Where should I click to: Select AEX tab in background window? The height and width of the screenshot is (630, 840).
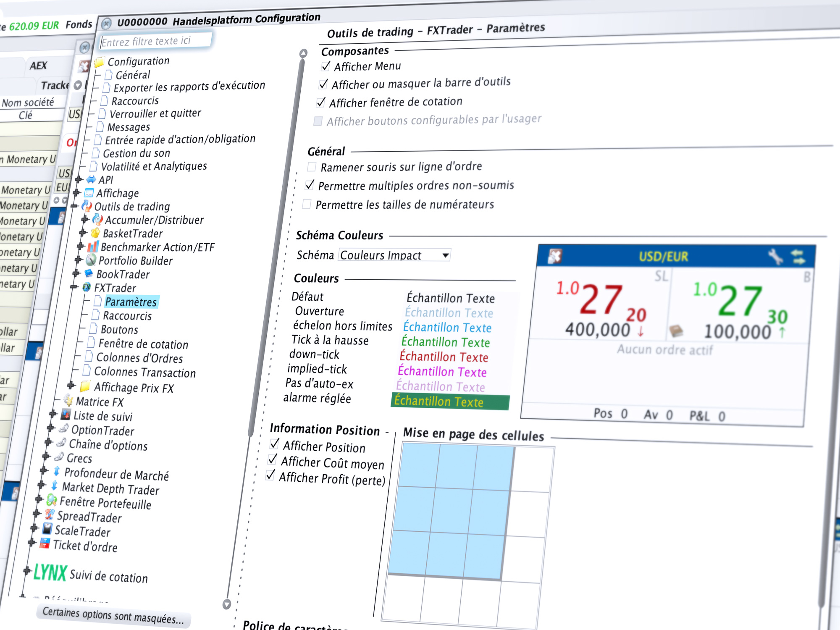pyautogui.click(x=38, y=66)
